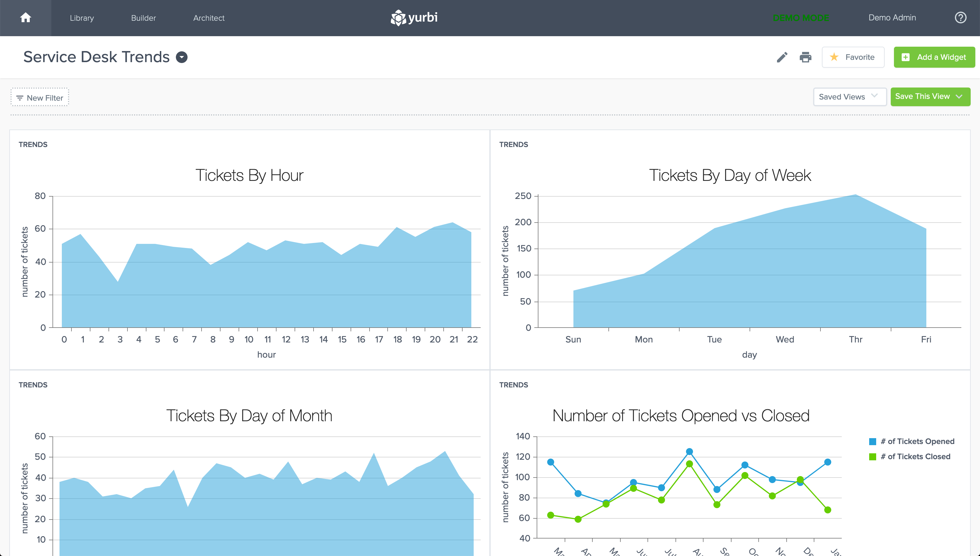This screenshot has height=556, width=980.
Task: Click the pencil edit dashboard icon
Action: click(x=782, y=57)
